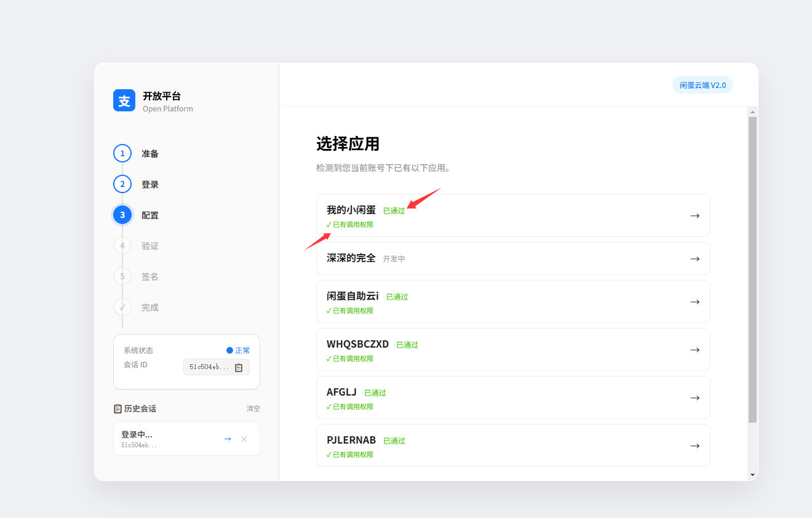Image resolution: width=812 pixels, height=518 pixels.
Task: Choose the PJLERNAB application name
Action: click(351, 440)
